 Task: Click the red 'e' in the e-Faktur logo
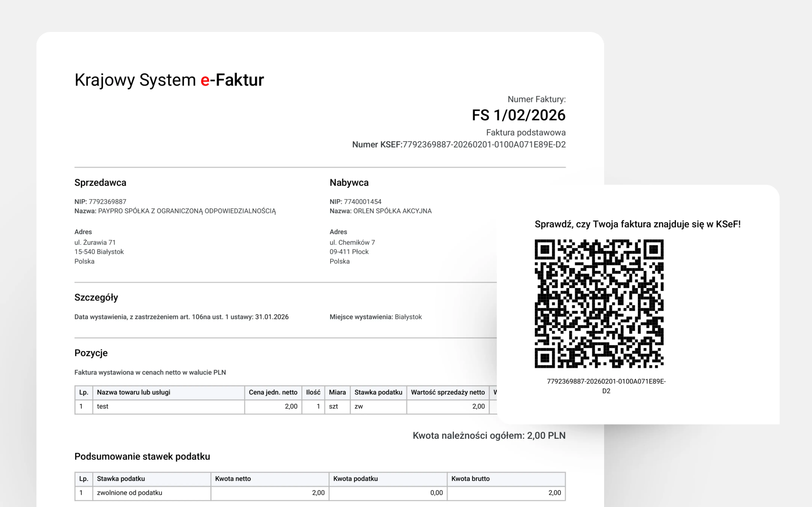(x=205, y=80)
